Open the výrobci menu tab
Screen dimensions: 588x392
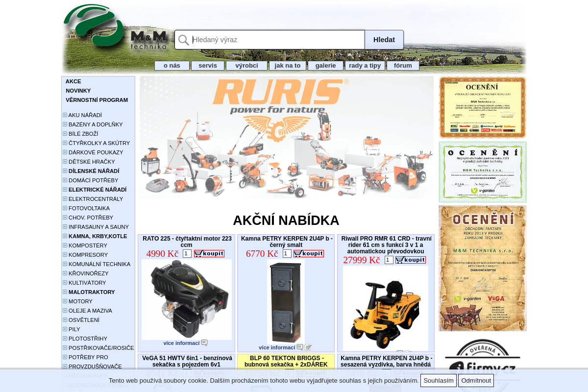(246, 66)
